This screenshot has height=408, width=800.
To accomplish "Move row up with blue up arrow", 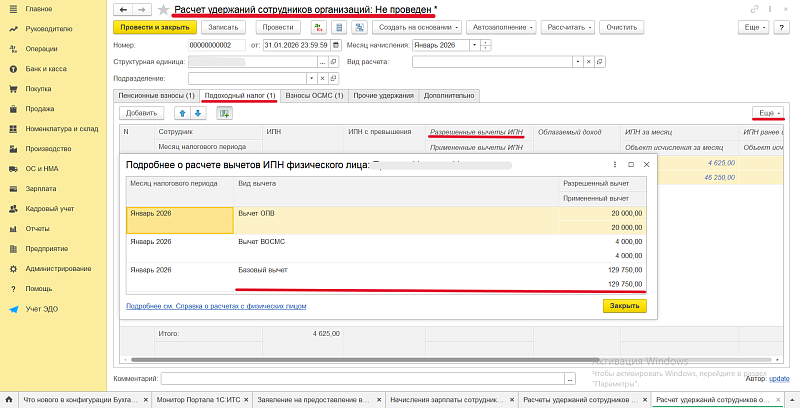I will tap(182, 113).
